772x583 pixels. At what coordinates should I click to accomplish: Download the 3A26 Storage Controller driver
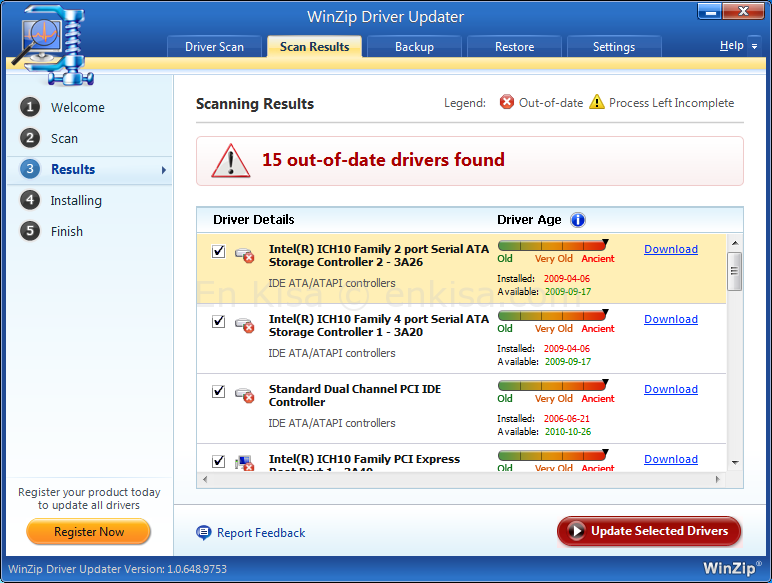coord(671,249)
